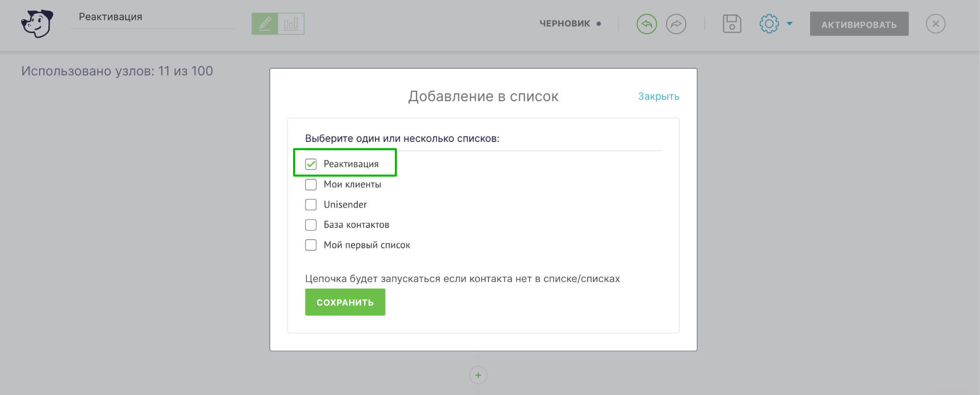The image size is (980, 395).
Task: Save the chain with floppy disk icon
Action: click(732, 24)
